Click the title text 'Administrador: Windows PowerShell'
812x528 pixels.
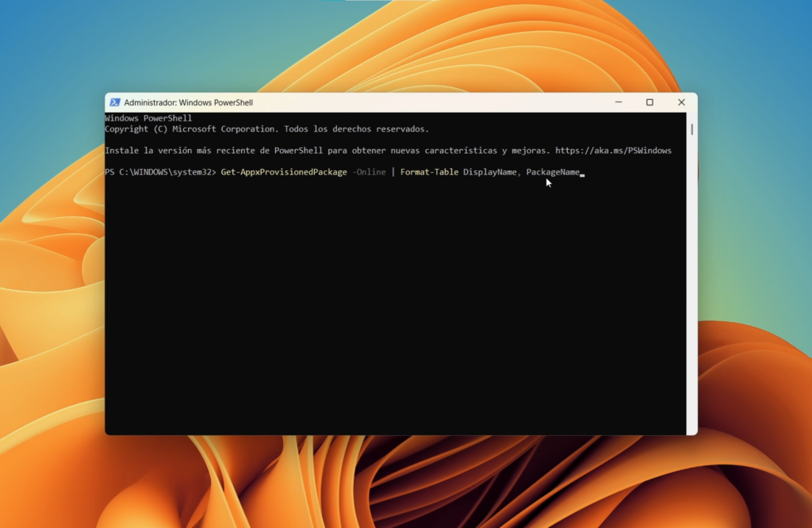[188, 102]
